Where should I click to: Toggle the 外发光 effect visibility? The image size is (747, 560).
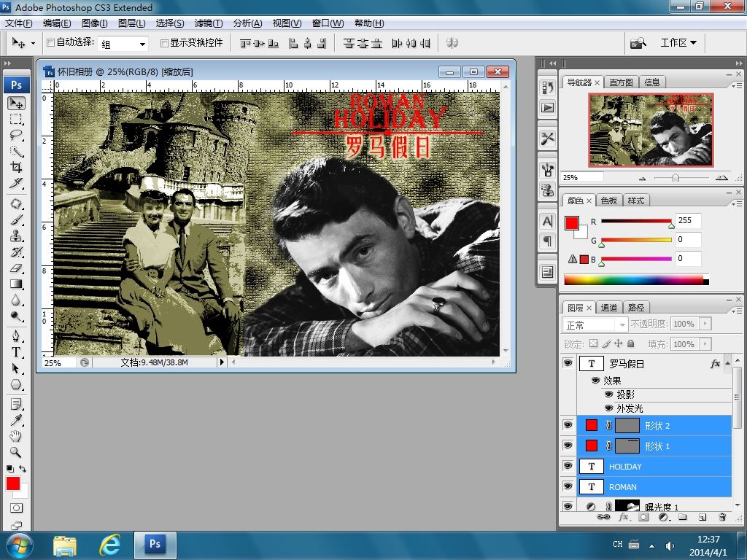[608, 408]
